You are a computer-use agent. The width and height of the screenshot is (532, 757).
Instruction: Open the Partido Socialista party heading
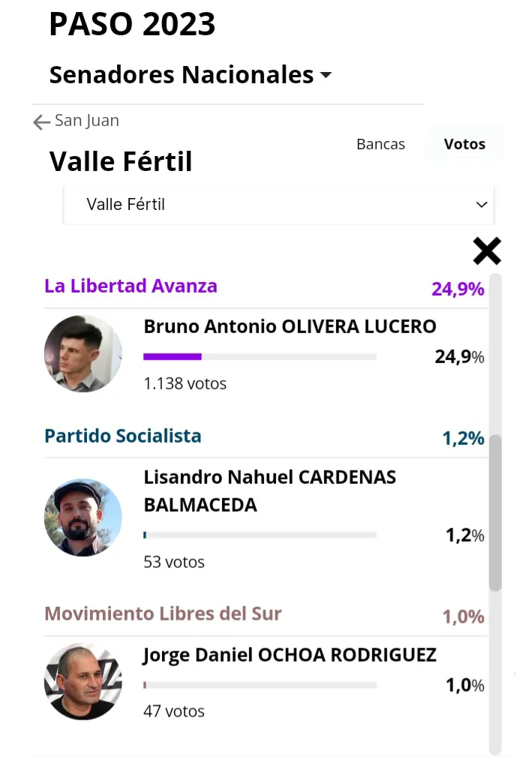click(x=123, y=436)
